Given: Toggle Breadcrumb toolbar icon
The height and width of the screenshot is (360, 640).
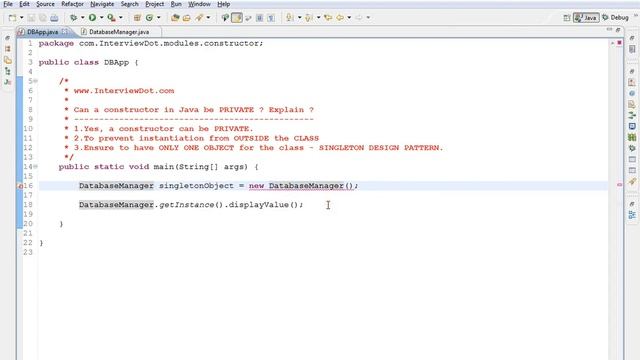Looking at the screenshot, I should [225, 18].
